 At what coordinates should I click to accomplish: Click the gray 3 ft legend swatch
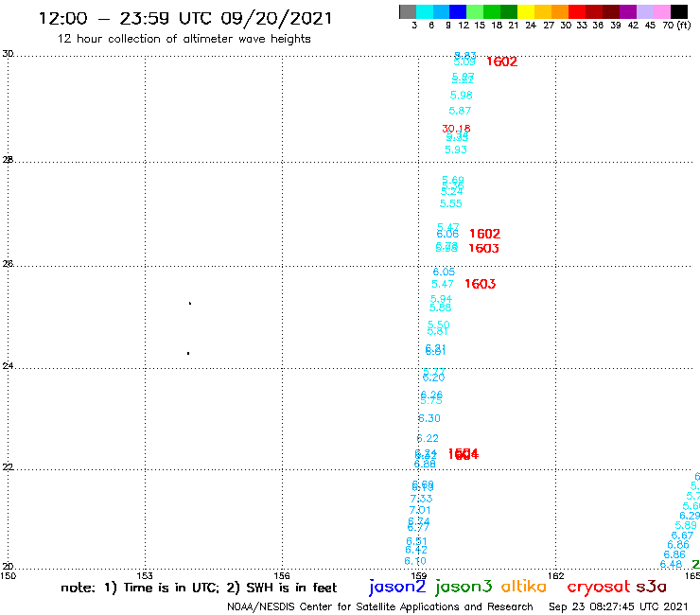[408, 11]
